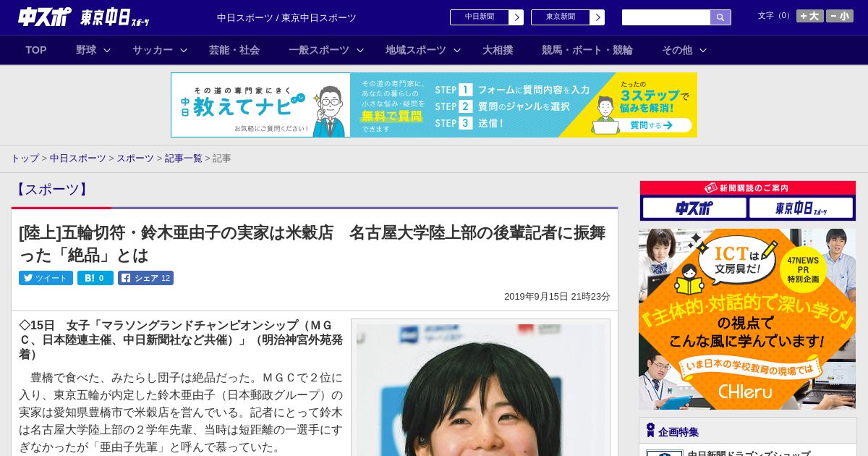Click the site search input field
The width and height of the screenshot is (868, 456).
[x=666, y=17]
